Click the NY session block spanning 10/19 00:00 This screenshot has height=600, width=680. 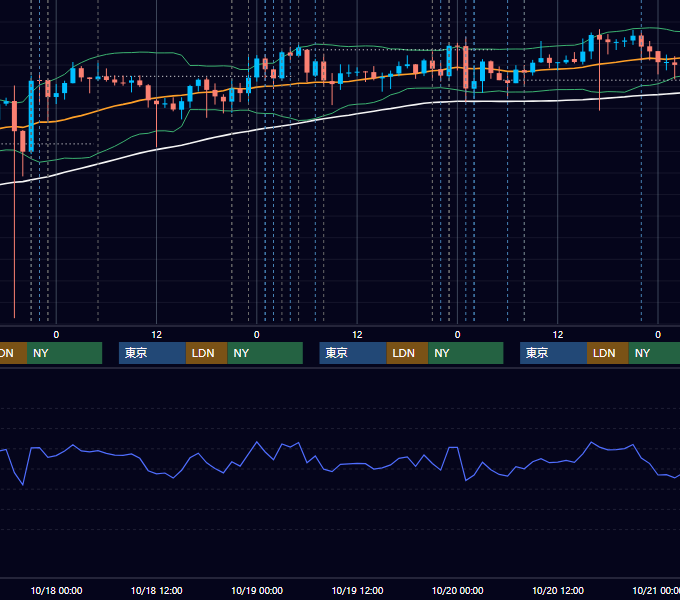pyautogui.click(x=265, y=353)
